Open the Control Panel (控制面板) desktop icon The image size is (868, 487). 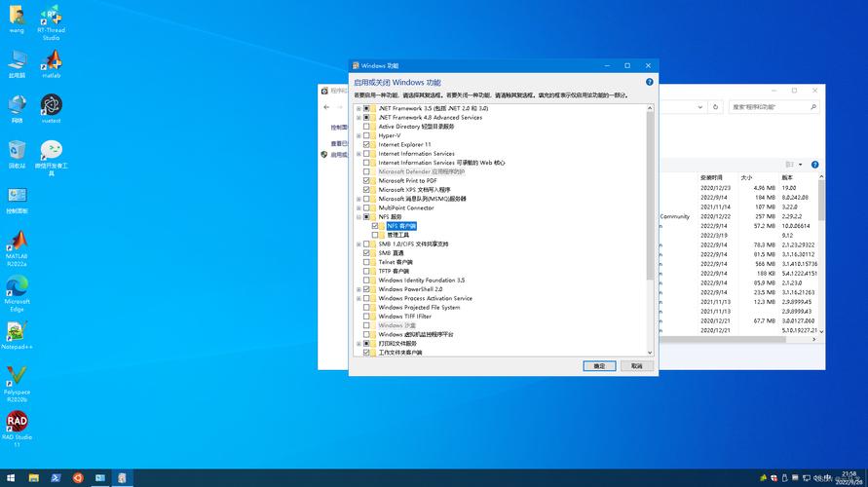tap(17, 200)
